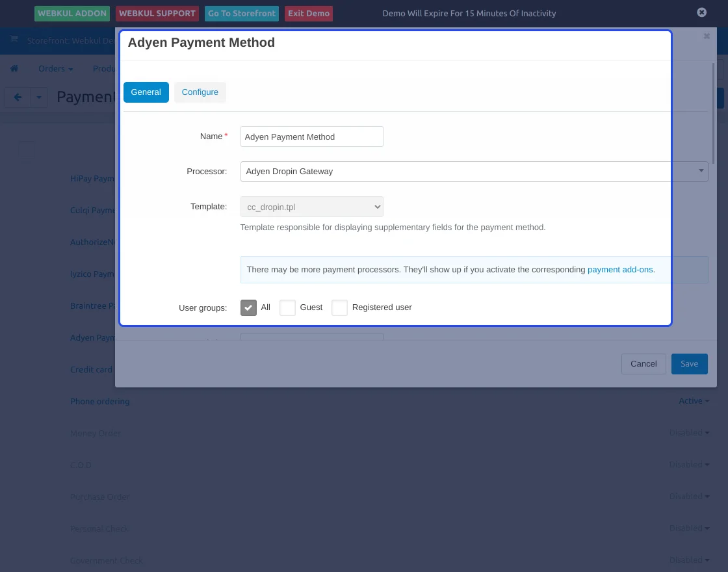This screenshot has height=572, width=728.
Task: Toggle the All user groups checkbox
Action: [x=248, y=307]
